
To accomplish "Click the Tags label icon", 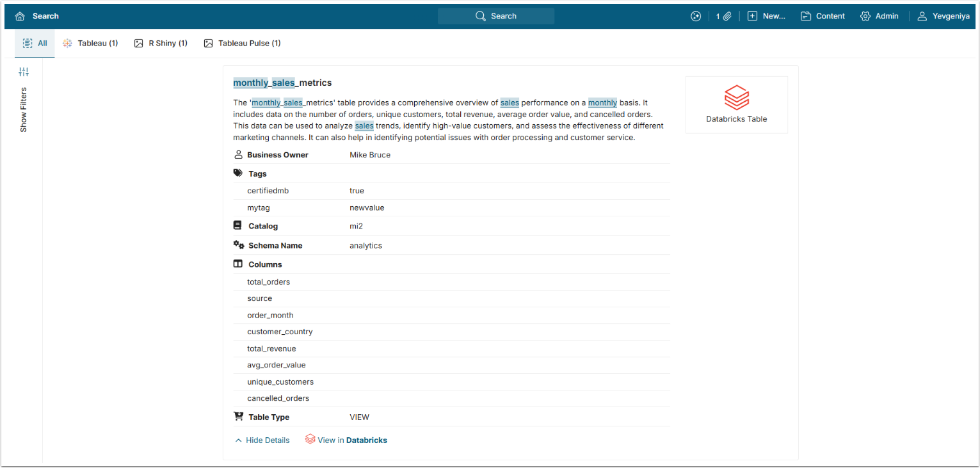I will (238, 173).
